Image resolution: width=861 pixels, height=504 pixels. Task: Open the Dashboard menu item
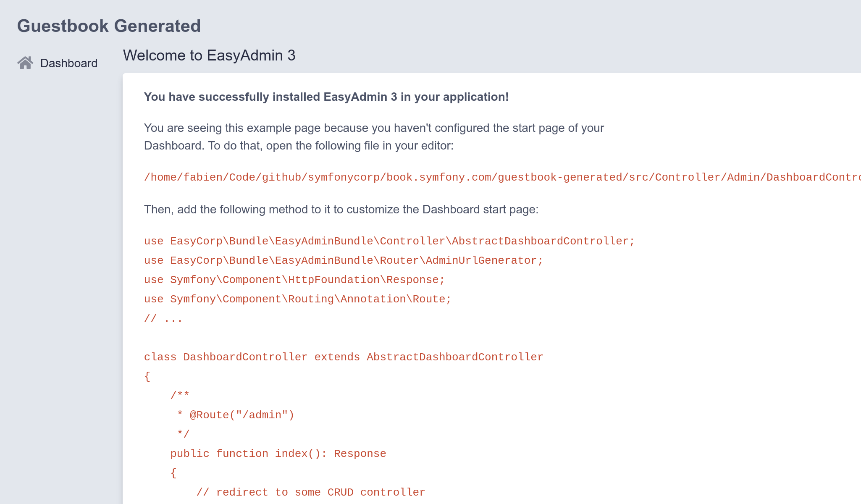pyautogui.click(x=57, y=63)
